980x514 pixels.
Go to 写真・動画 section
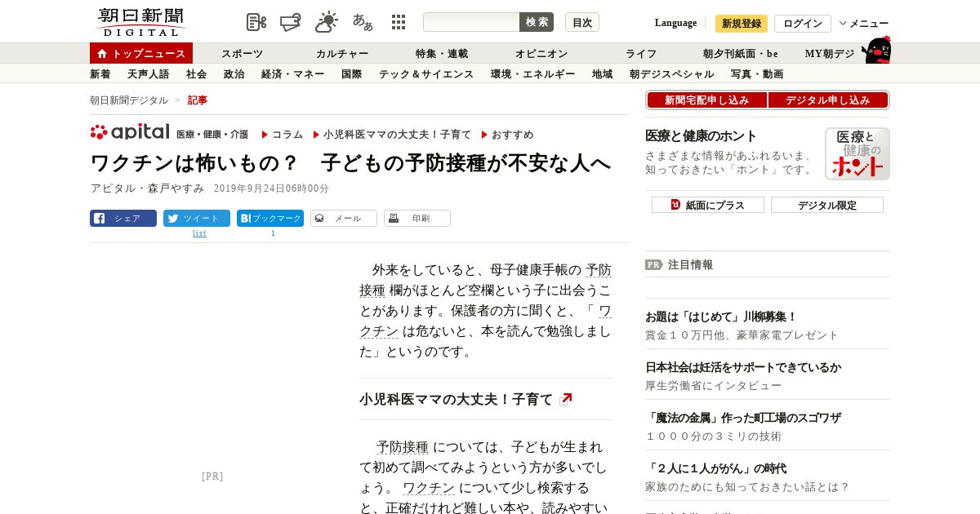[x=757, y=74]
